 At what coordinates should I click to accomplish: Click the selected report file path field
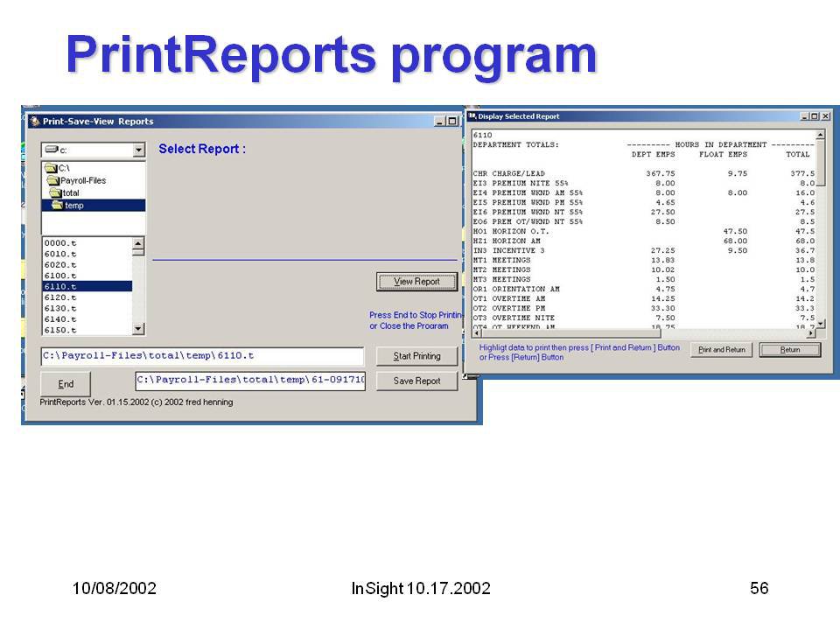click(x=202, y=356)
